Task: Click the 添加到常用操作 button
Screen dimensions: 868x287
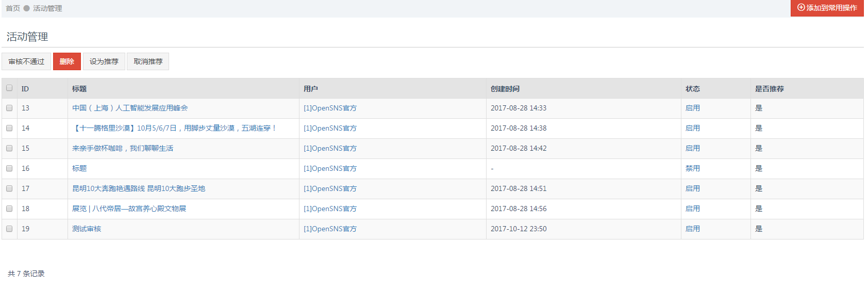Action: tap(827, 8)
